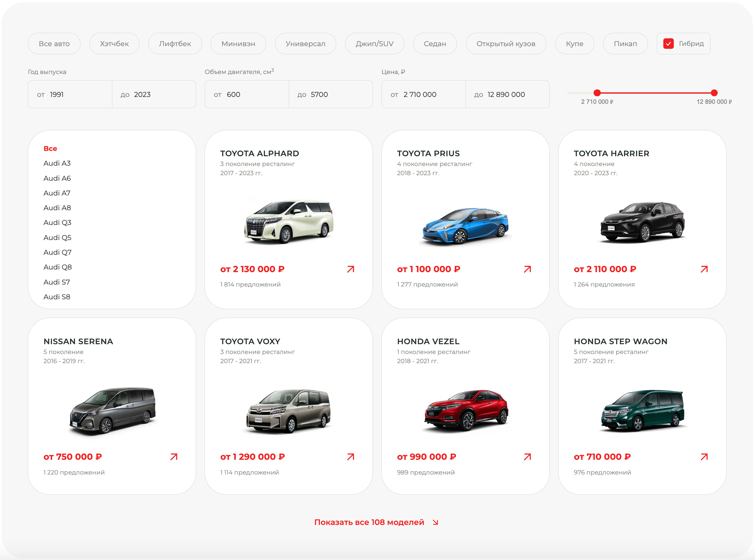
Task: Open Honda Vezel using its arrow icon
Action: tap(527, 457)
